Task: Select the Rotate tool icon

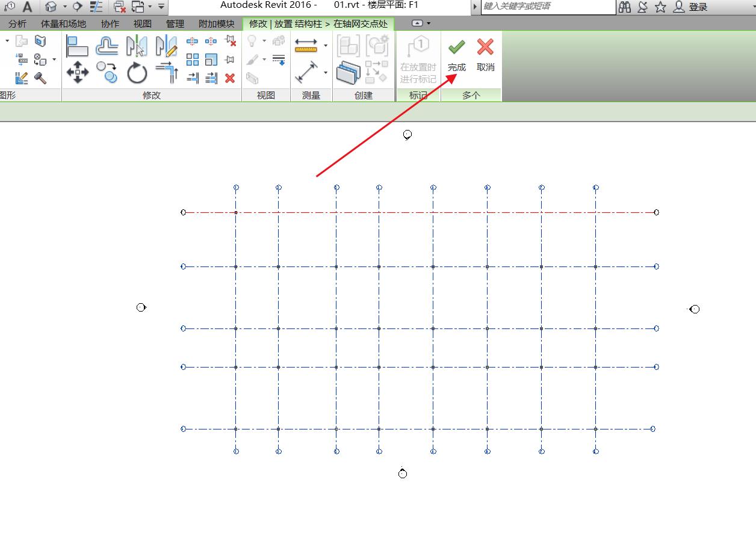Action: click(137, 73)
